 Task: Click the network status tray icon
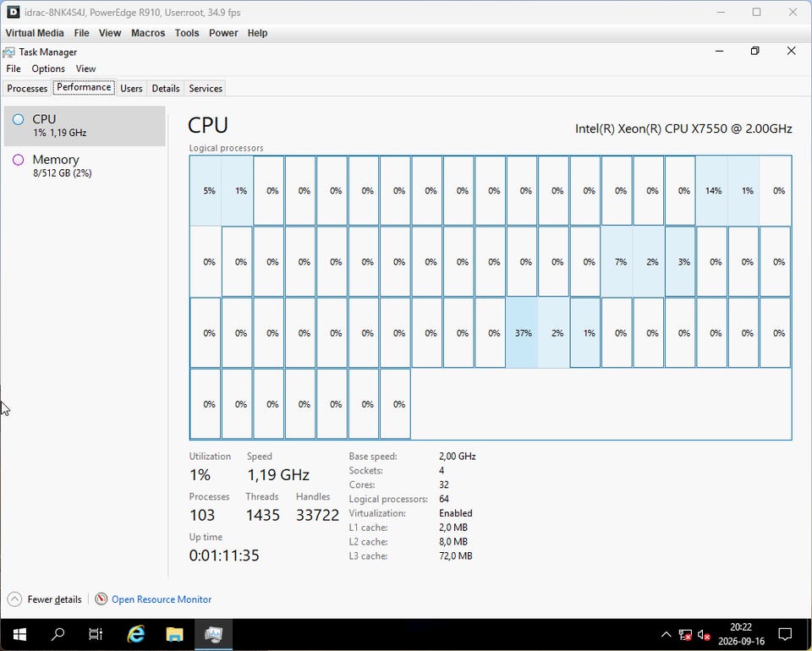click(x=685, y=635)
